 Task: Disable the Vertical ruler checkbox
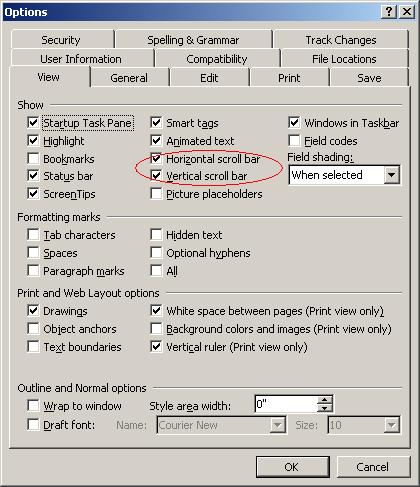[156, 347]
